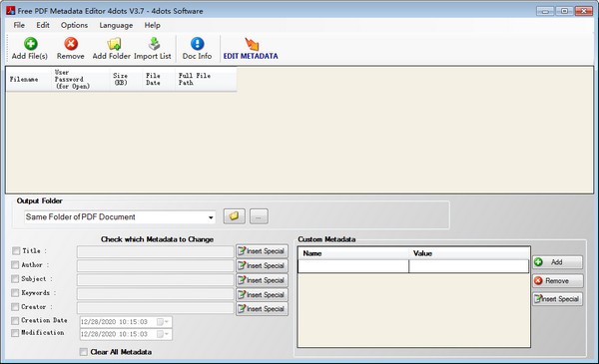Click the Import List toolbar icon
Viewport: 599px width, 364px height.
(x=154, y=44)
